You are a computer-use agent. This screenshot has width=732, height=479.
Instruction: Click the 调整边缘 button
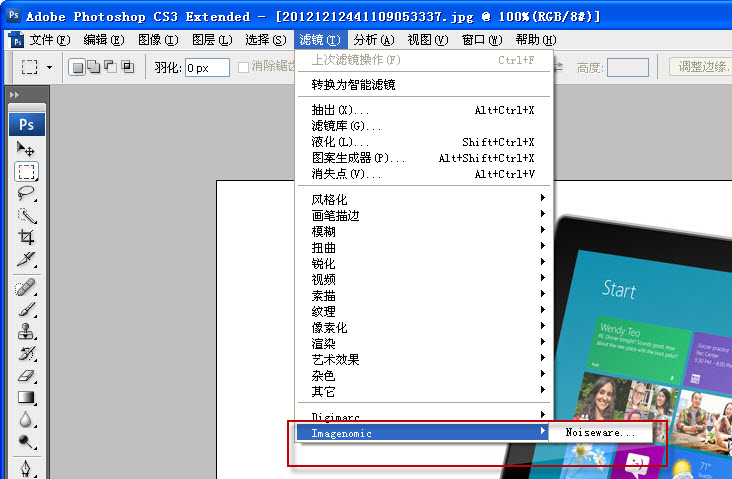(x=701, y=67)
